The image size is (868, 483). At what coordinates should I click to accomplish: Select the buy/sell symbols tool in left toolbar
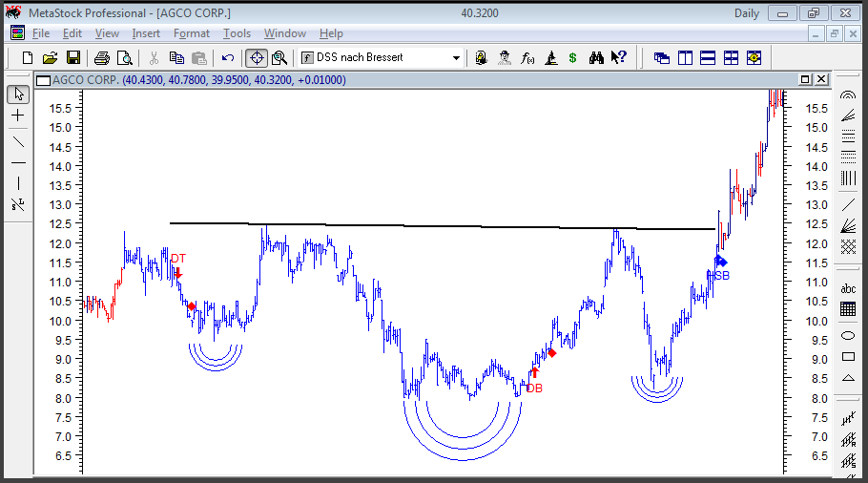pos(18,204)
